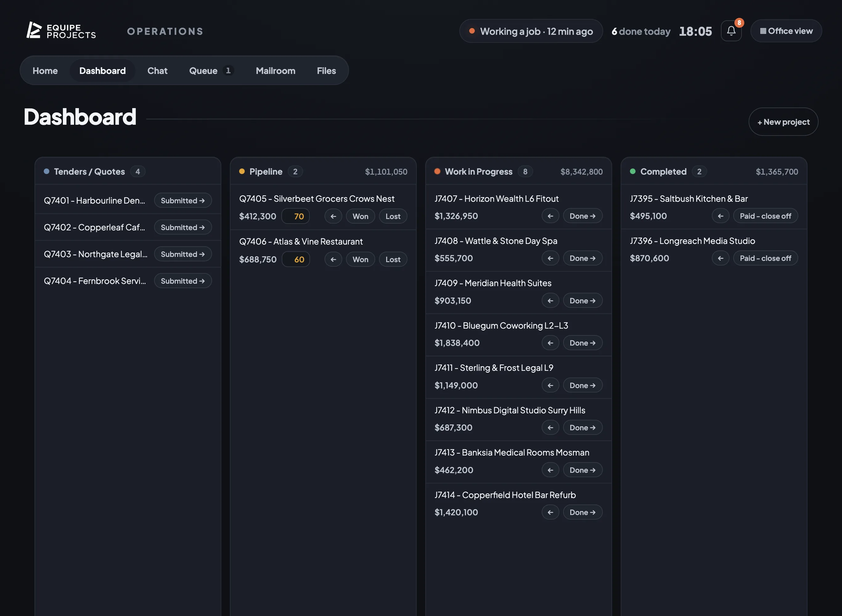Open J7395 - Saltbush Kitchen & Bar
The width and height of the screenshot is (842, 616).
pos(689,198)
